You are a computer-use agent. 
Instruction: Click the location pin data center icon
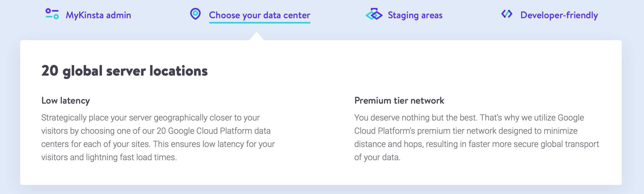(x=195, y=14)
